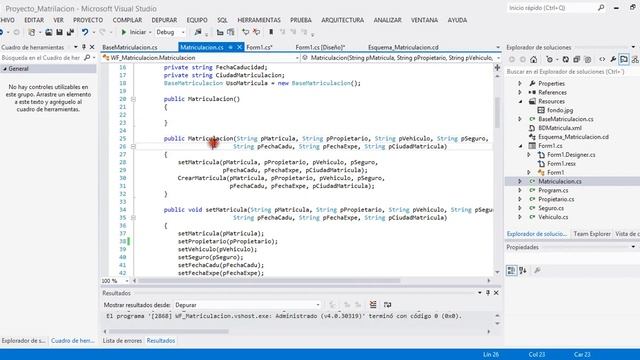
Task: Open the Debug configuration dropdown
Action: tap(183, 32)
